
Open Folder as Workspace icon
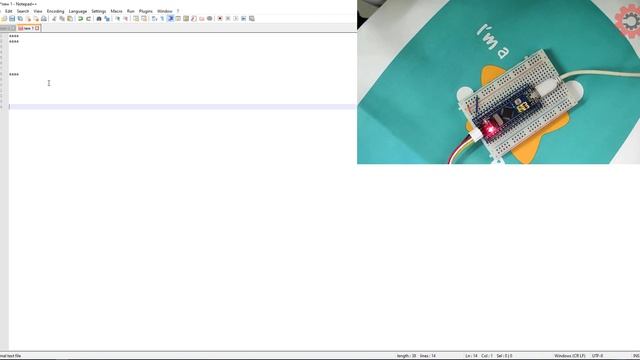(x=202, y=18)
